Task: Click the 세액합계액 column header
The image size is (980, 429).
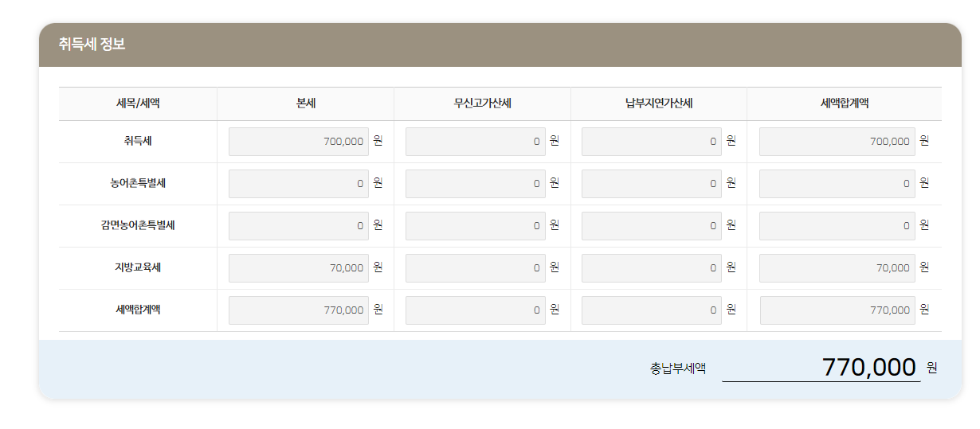Action: [x=845, y=103]
